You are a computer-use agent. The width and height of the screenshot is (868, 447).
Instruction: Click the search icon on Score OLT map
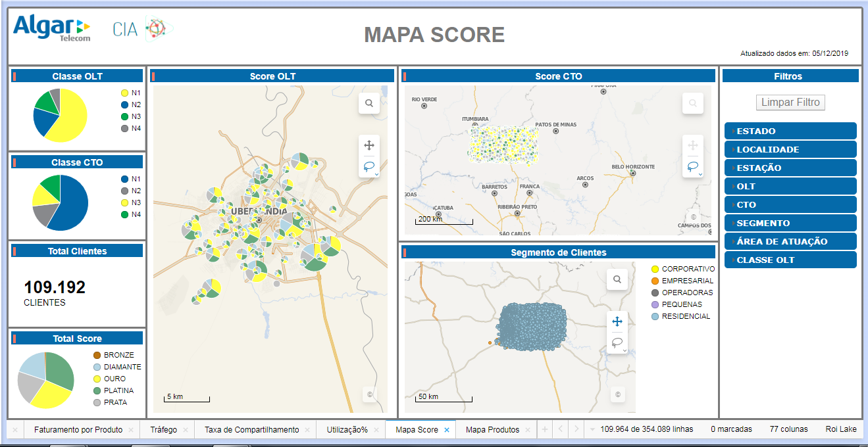(x=369, y=103)
